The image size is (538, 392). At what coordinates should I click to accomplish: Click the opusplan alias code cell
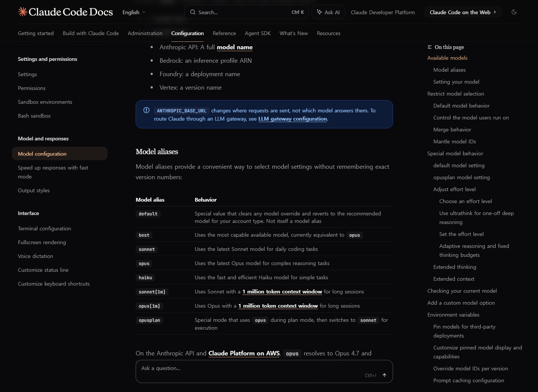click(x=149, y=320)
